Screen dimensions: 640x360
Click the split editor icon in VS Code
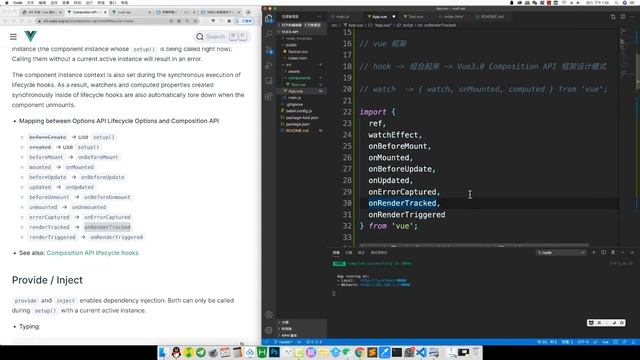point(623,17)
